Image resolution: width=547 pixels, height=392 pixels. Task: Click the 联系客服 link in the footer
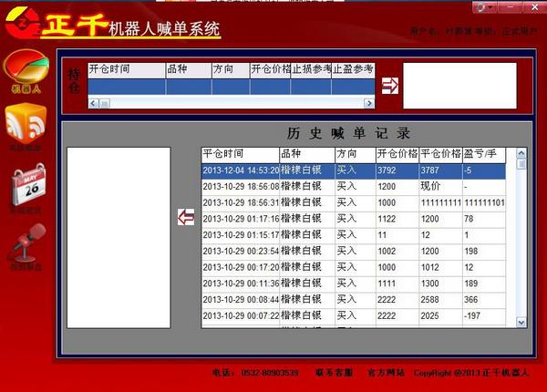tap(334, 373)
